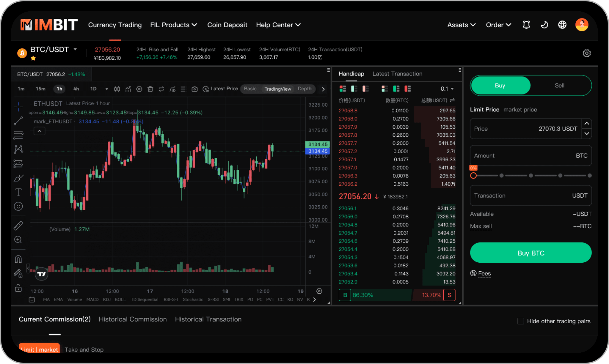609x364 pixels.
Task: Select the 1m timeframe
Action: click(21, 89)
